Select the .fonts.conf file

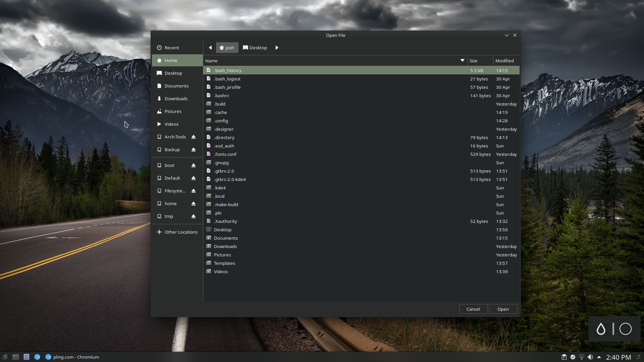(x=361, y=154)
